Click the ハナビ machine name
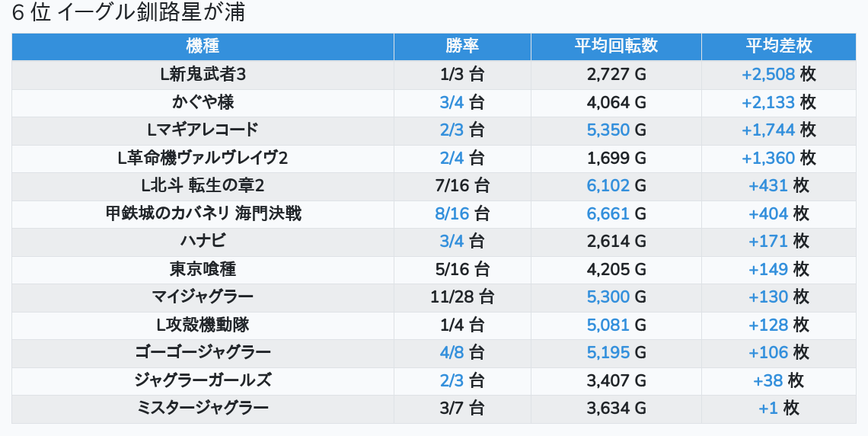 click(203, 242)
